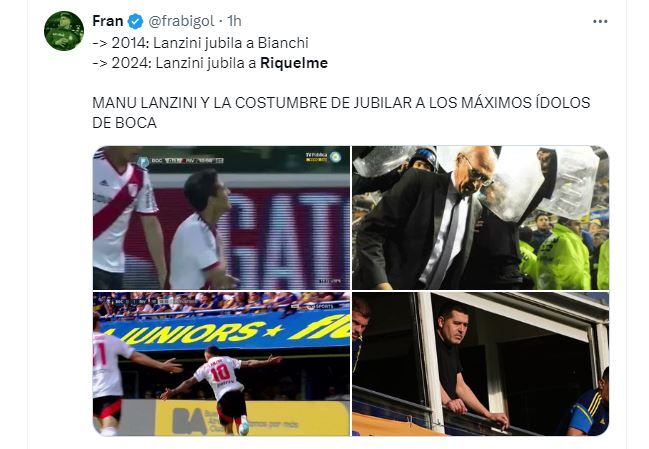The width and height of the screenshot is (649, 449).
Task: Click the uppercase MANU LANZINI paragraph
Action: pos(341,113)
